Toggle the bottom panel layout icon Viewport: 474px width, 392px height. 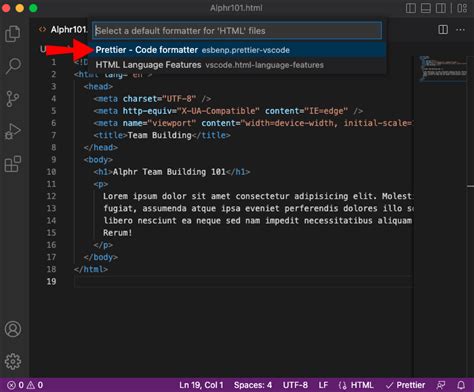coord(426,8)
